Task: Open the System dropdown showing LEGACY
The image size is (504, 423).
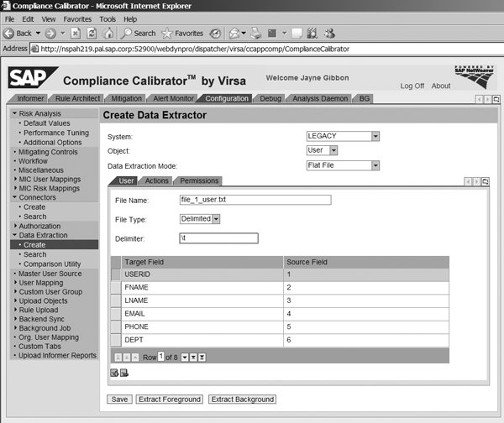Action: click(x=375, y=136)
